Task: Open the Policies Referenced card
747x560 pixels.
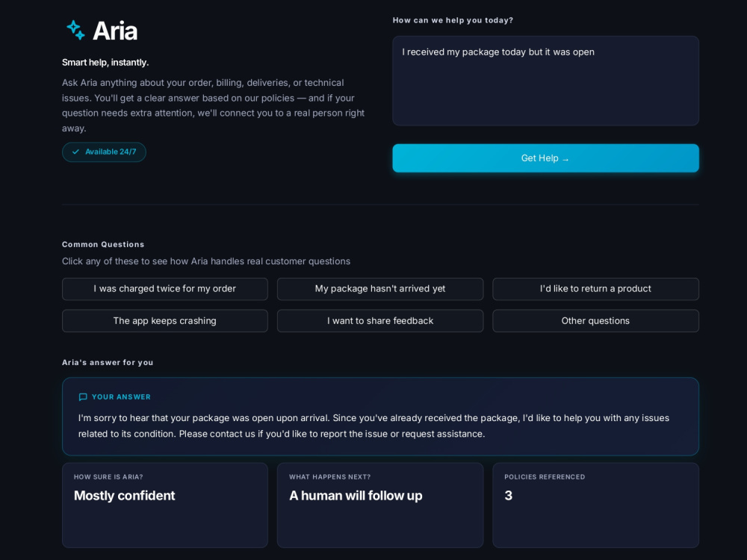Action: (595, 505)
